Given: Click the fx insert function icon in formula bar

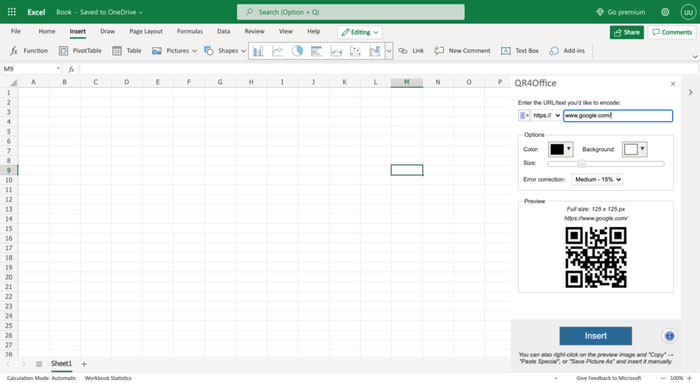Looking at the screenshot, I should click(71, 69).
